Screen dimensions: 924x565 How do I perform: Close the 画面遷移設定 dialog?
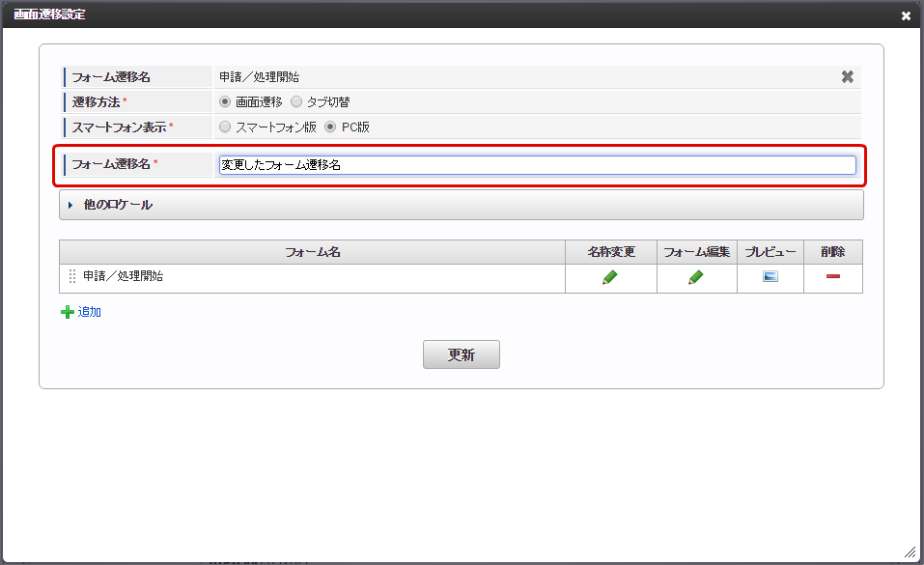click(x=906, y=15)
